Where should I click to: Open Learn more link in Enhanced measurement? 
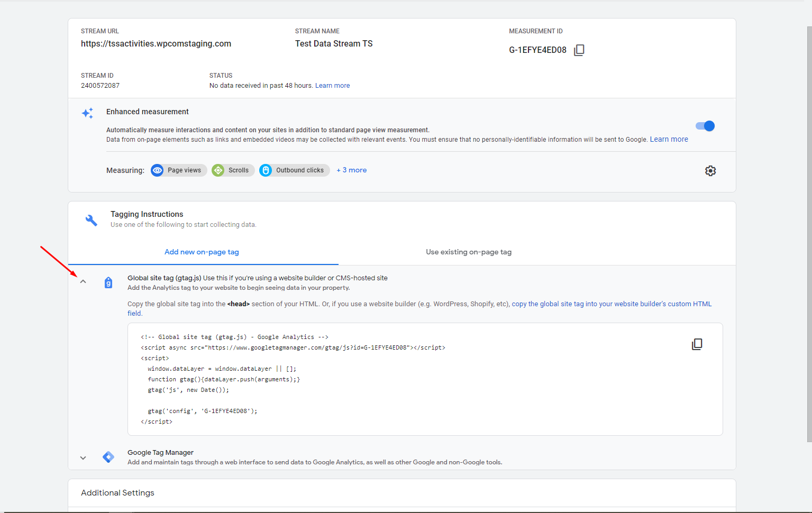click(x=669, y=140)
